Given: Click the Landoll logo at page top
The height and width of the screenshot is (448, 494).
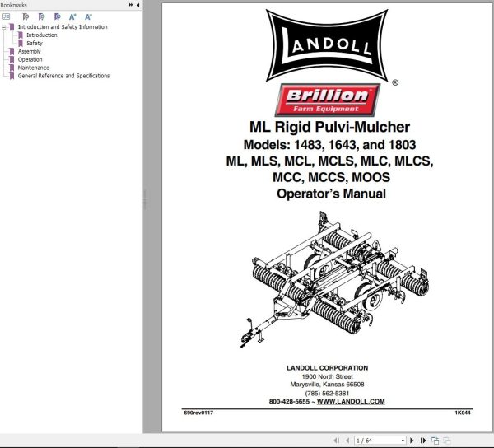Looking at the screenshot, I should pyautogui.click(x=327, y=45).
